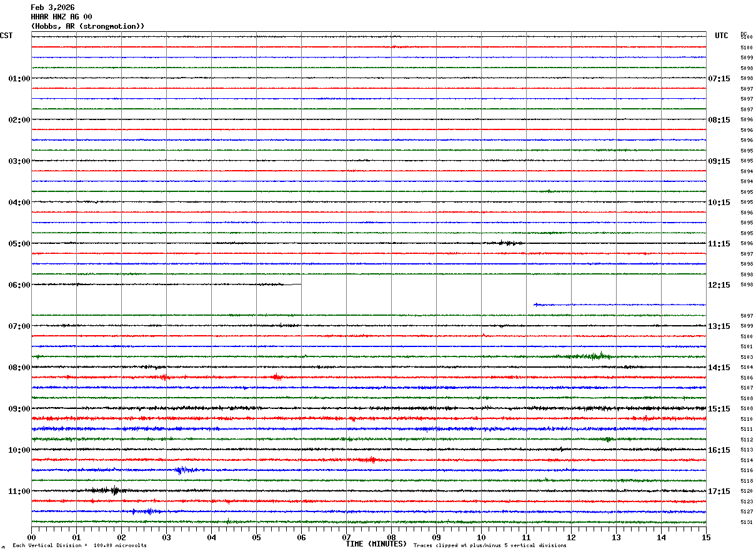
Task: Click the '09' minute tick label
Action: 436,537
